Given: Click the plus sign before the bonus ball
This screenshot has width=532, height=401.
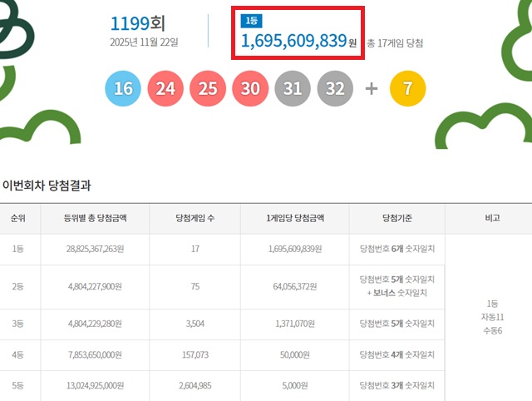Looking at the screenshot, I should pos(372,88).
